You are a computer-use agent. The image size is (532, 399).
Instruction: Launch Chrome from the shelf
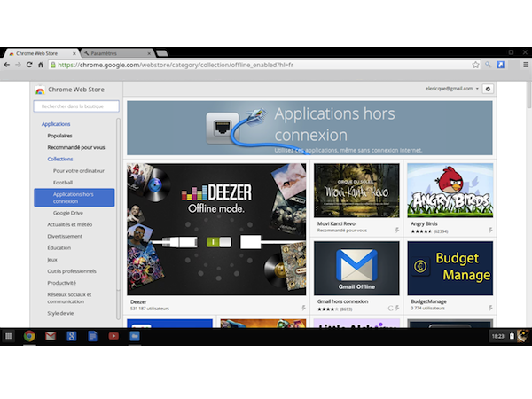click(x=29, y=336)
